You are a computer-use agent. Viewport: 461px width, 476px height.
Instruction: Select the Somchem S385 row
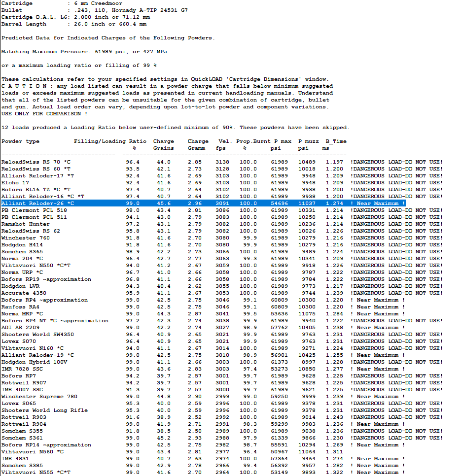coord(204,466)
